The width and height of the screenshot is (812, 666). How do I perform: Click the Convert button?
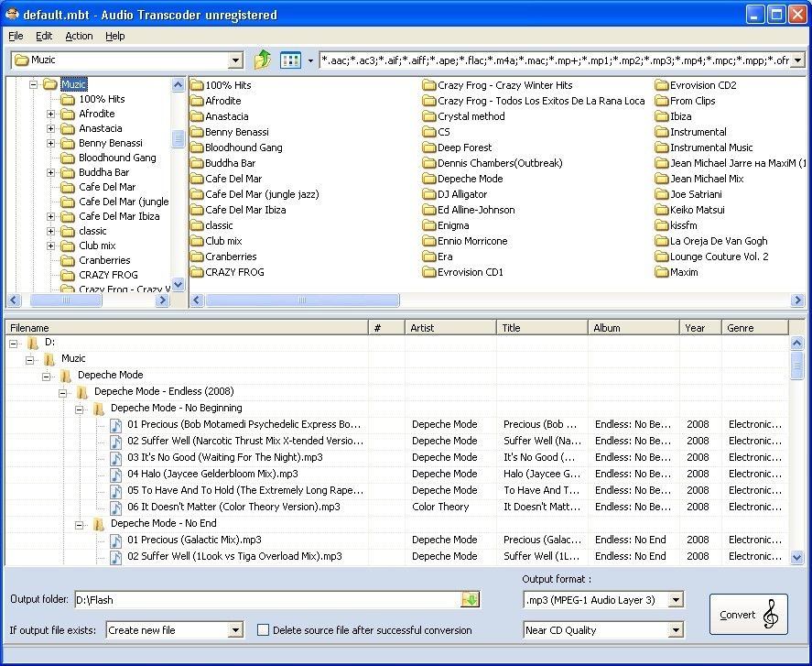tap(748, 614)
